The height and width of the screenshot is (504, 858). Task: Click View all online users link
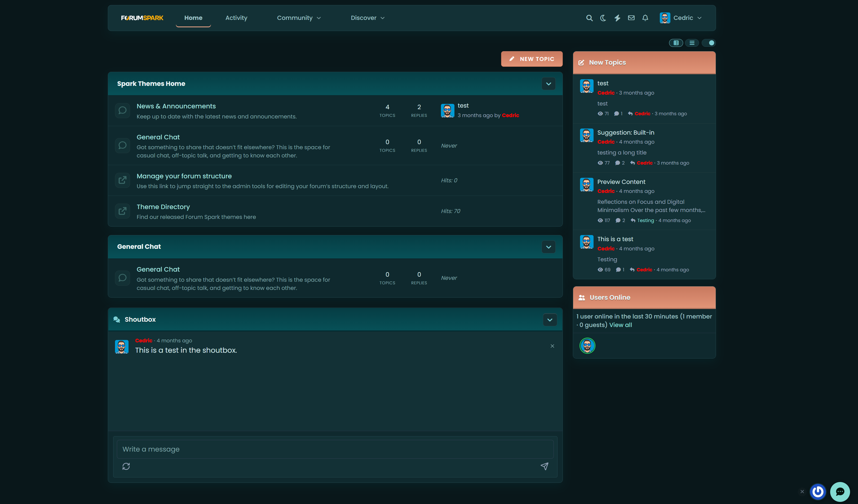pyautogui.click(x=620, y=325)
